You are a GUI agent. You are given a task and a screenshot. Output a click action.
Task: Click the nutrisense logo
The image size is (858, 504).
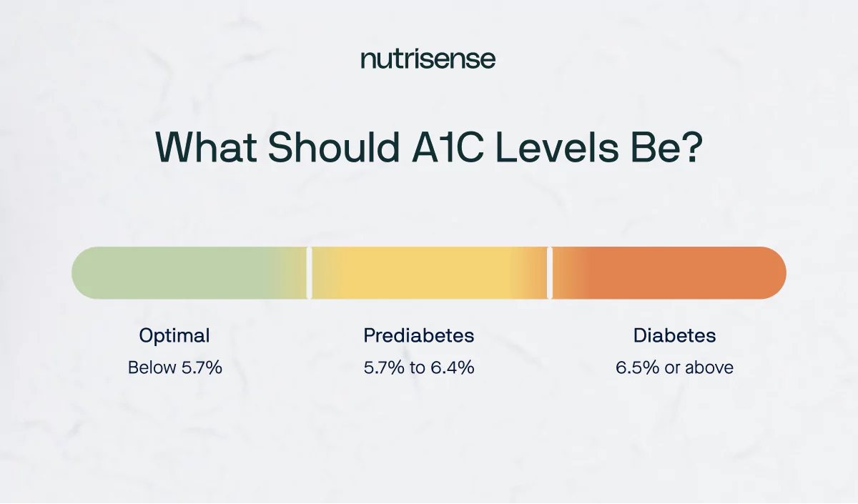(428, 59)
